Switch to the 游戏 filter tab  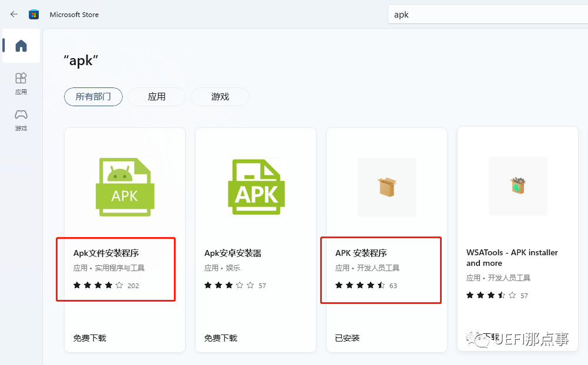[220, 97]
